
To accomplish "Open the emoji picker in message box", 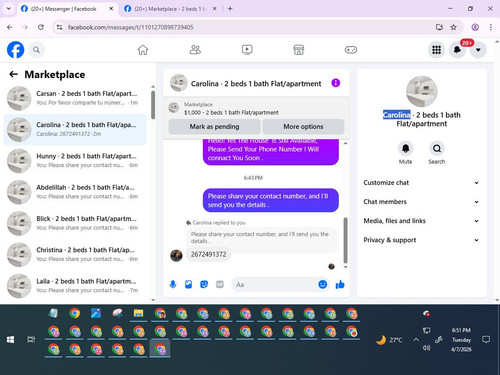I will (x=322, y=284).
